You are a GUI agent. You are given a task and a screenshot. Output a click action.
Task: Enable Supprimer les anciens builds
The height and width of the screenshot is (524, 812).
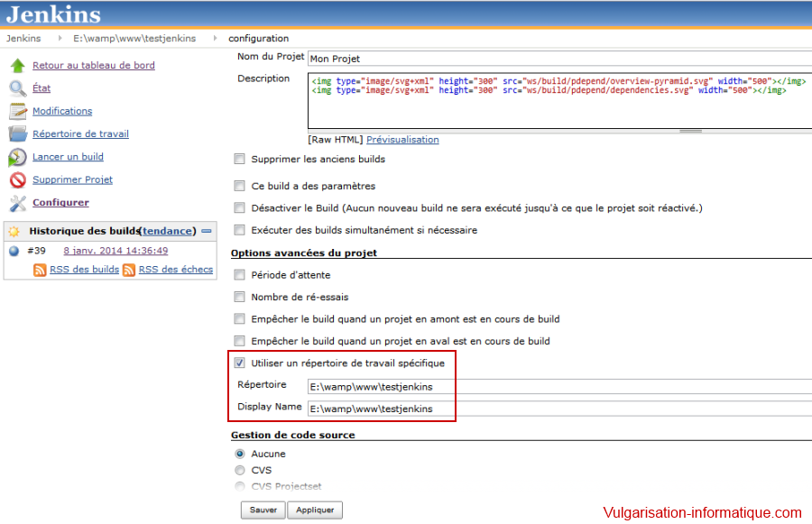[239, 159]
